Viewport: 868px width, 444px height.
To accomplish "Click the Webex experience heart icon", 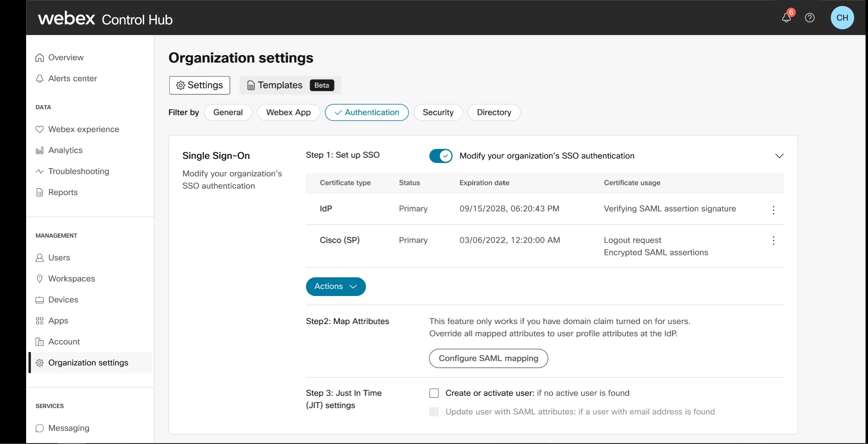I will (x=40, y=129).
